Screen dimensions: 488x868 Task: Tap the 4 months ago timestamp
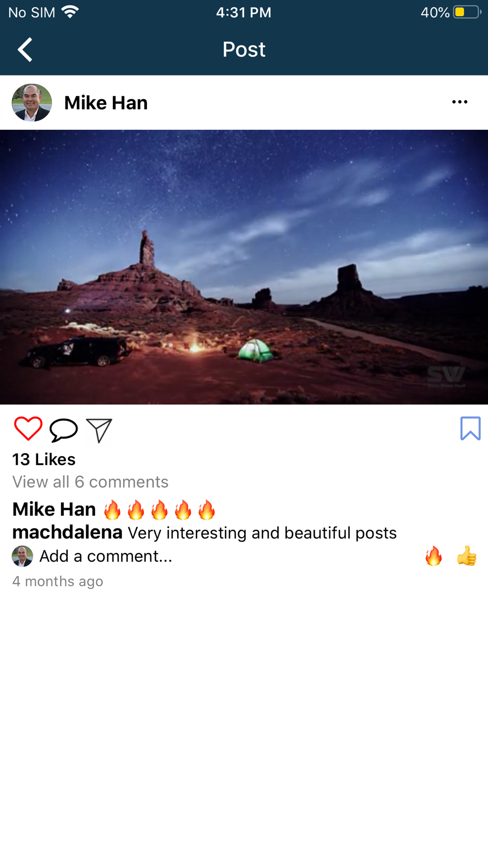[58, 581]
